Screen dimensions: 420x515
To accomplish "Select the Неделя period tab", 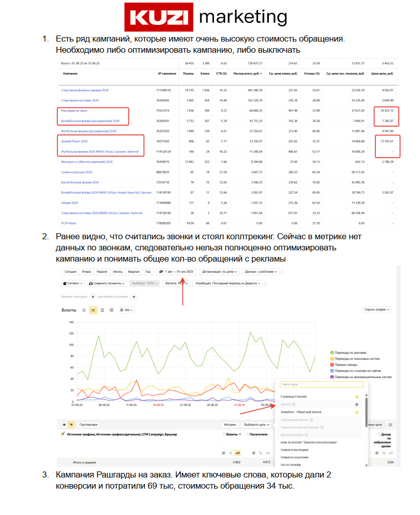I will (102, 272).
